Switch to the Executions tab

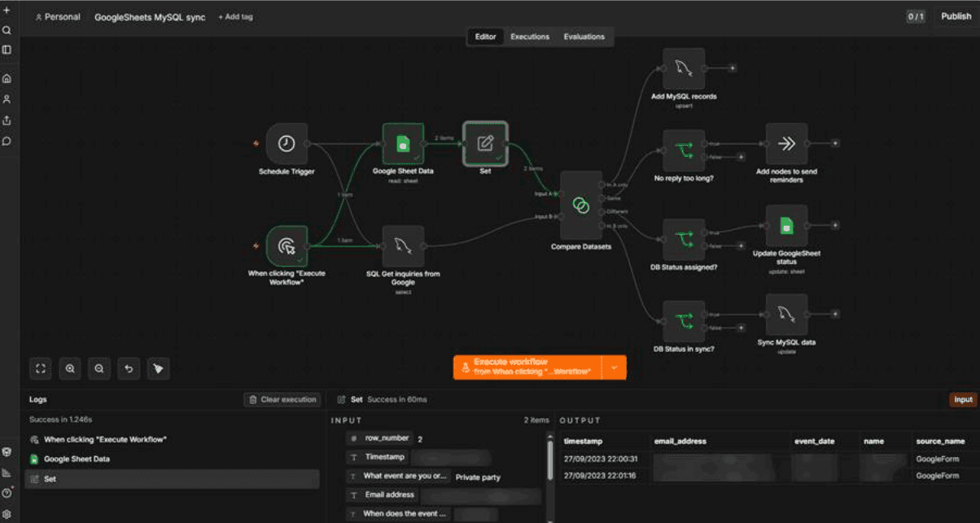coord(530,37)
